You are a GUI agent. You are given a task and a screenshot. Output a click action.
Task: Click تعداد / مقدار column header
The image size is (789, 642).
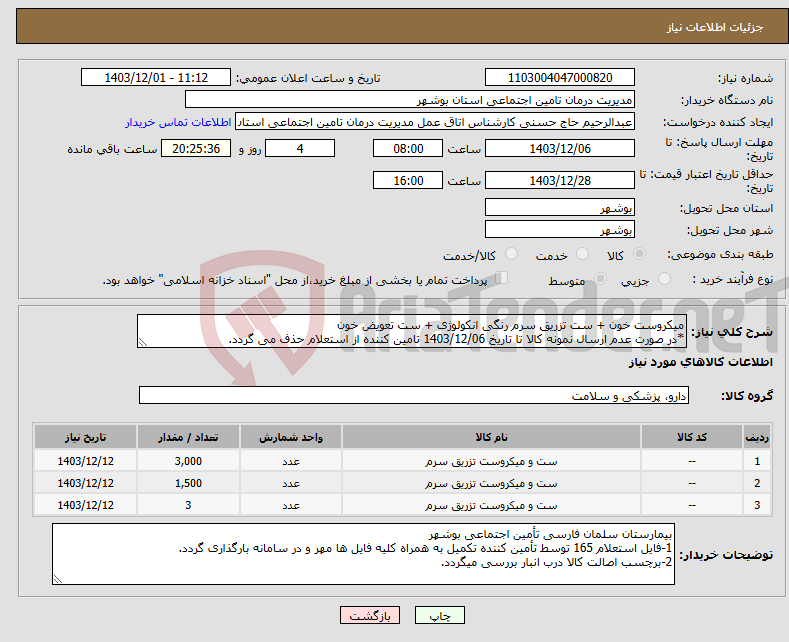click(x=188, y=437)
